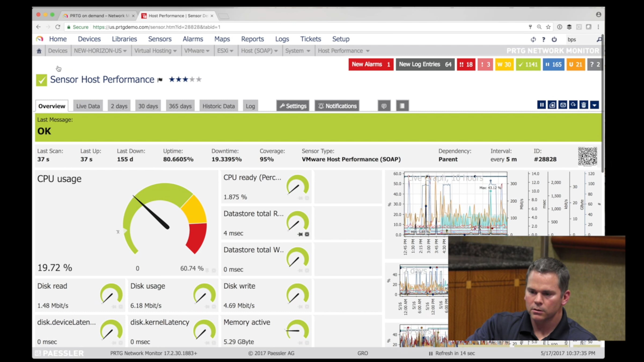Viewport: 644px width, 362px height.
Task: Click the Chrome profile avatar icon
Action: point(598,14)
